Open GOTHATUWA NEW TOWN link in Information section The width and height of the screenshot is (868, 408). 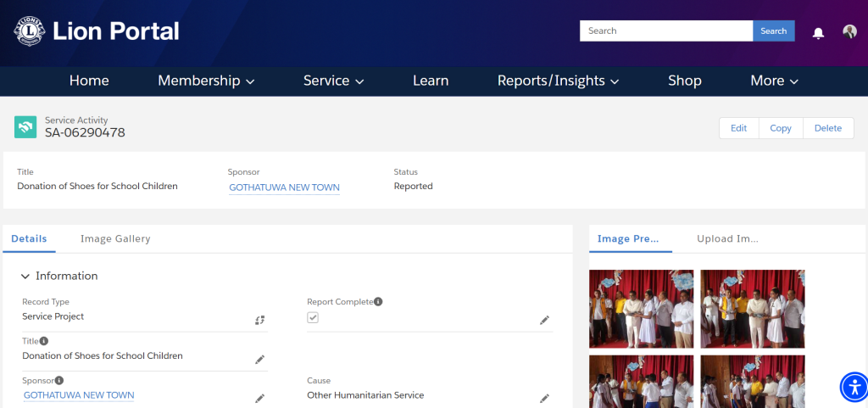[x=79, y=395]
